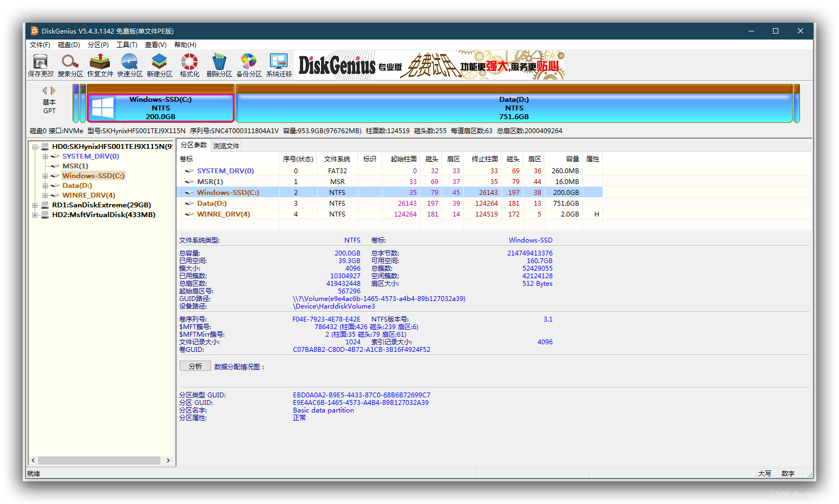This screenshot has height=504, width=839.
Task: Click the 格式化 format icon
Action: (189, 65)
